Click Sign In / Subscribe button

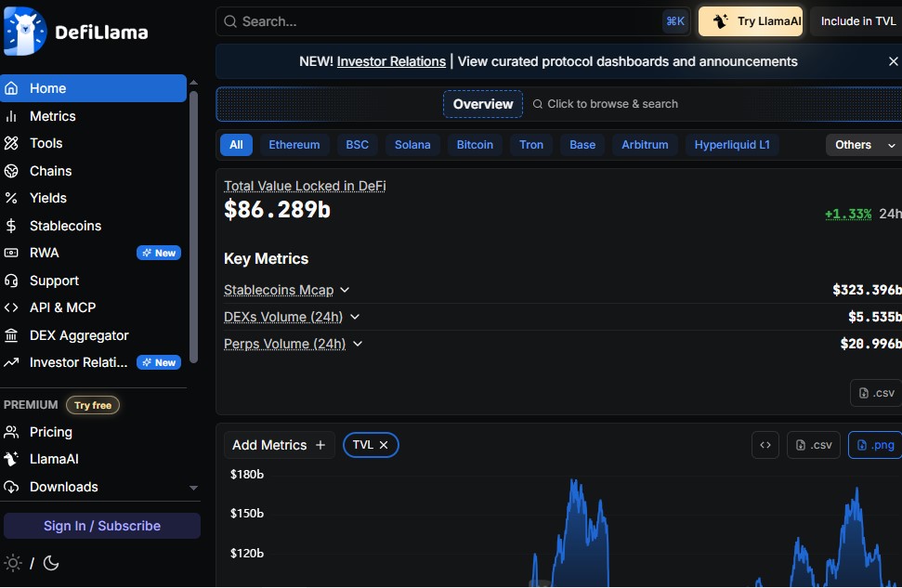[x=102, y=526]
